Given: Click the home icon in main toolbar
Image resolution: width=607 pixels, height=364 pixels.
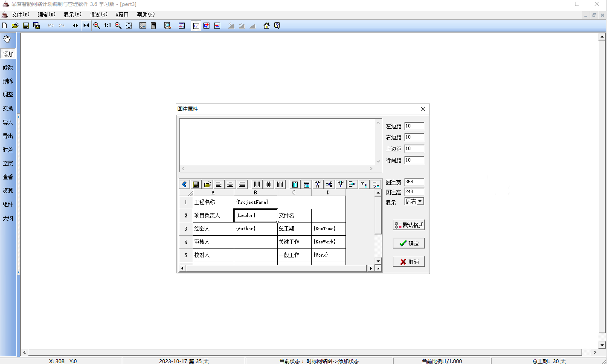Looking at the screenshot, I should (267, 26).
